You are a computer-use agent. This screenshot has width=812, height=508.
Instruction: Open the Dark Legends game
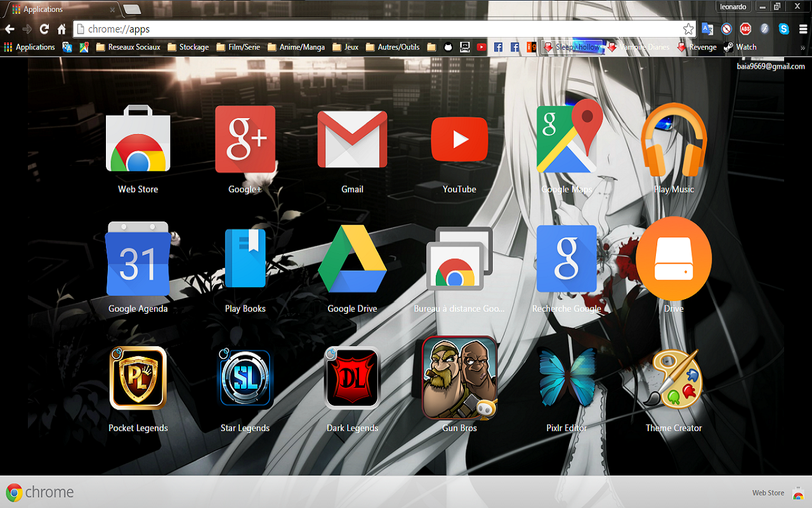pyautogui.click(x=352, y=378)
